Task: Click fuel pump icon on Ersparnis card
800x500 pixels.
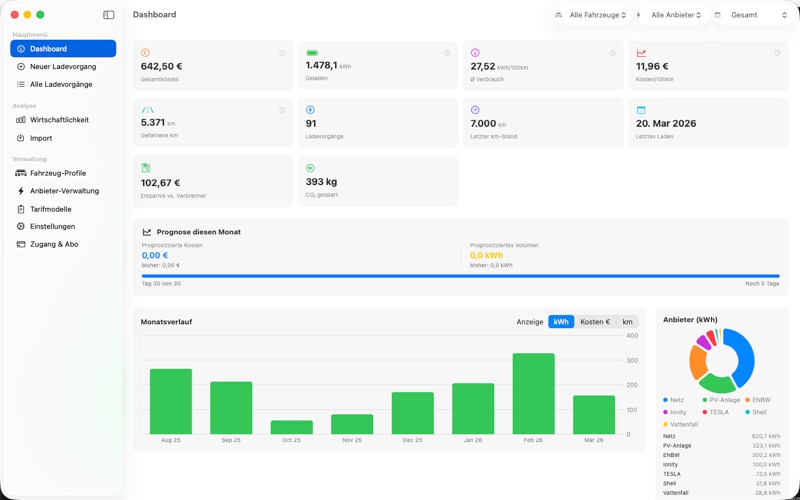Action: pos(145,168)
